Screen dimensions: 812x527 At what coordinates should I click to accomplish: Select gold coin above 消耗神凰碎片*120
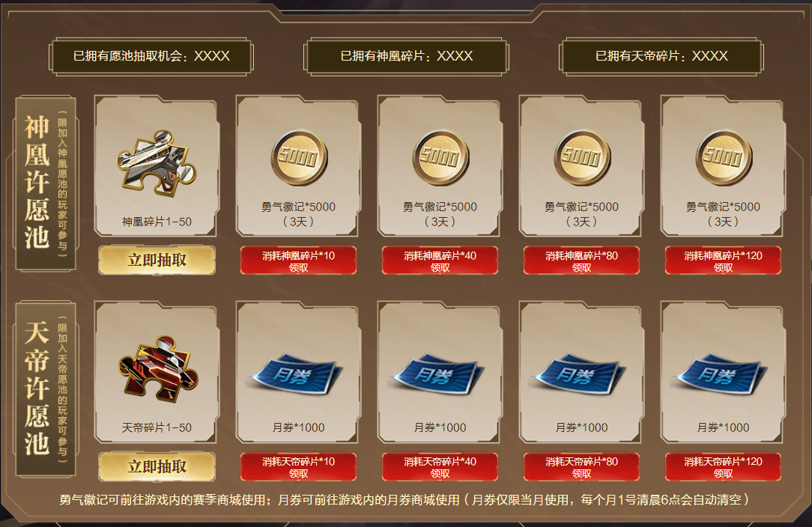click(x=724, y=159)
